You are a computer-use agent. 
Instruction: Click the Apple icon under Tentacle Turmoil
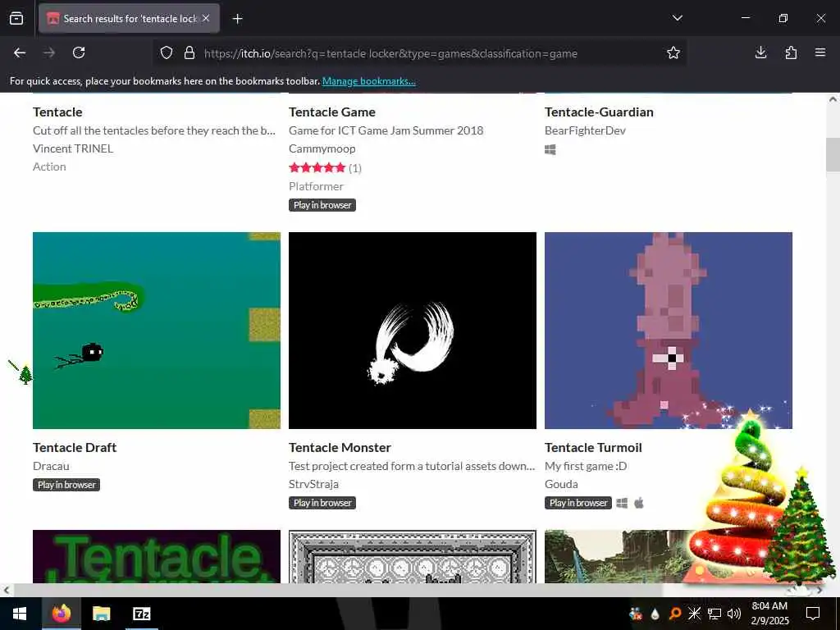[638, 503]
